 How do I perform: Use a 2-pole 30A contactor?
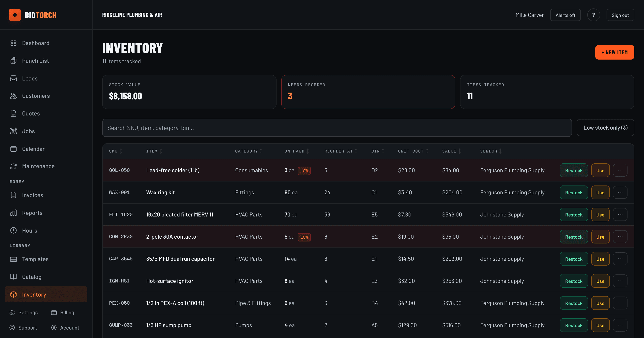[x=600, y=237]
